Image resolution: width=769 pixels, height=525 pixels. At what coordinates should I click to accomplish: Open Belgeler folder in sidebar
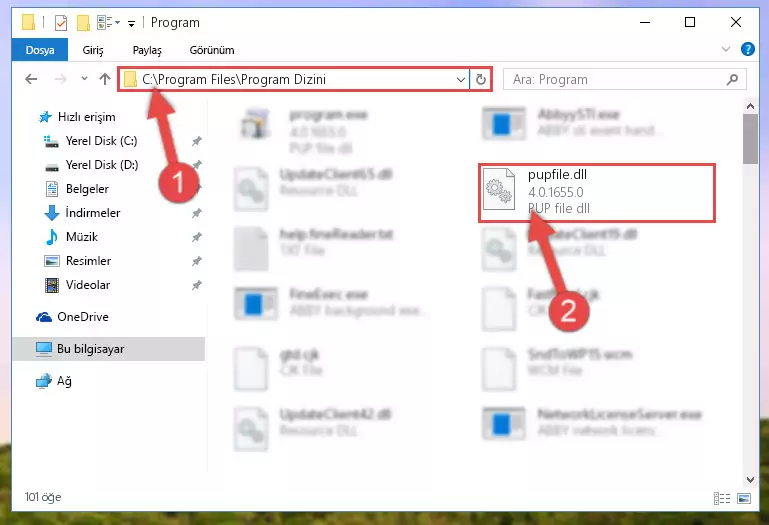(87, 189)
